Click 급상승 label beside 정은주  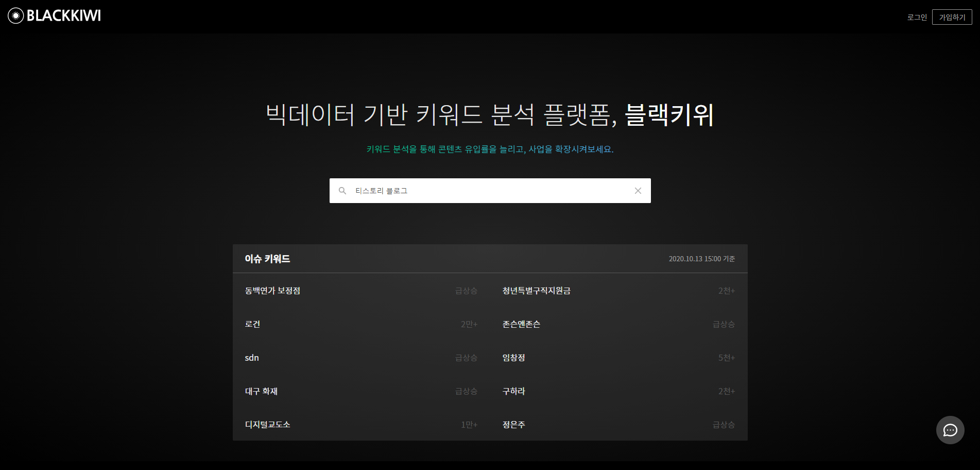point(724,425)
